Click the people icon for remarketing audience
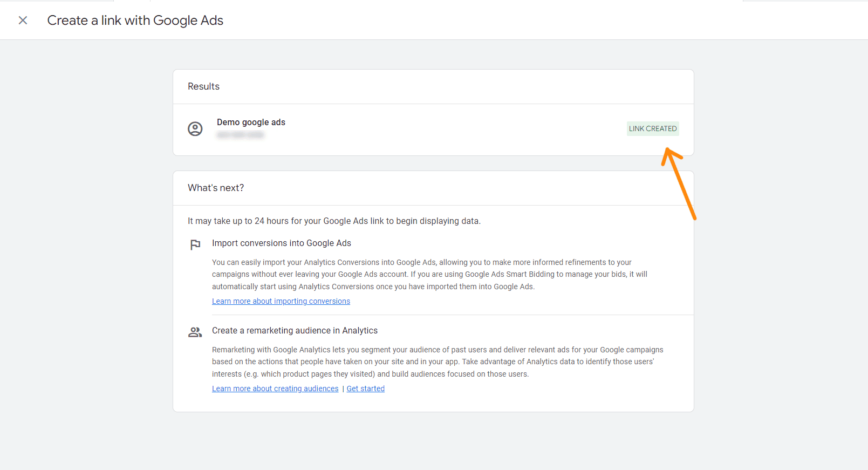This screenshot has width=868, height=470. tap(195, 332)
